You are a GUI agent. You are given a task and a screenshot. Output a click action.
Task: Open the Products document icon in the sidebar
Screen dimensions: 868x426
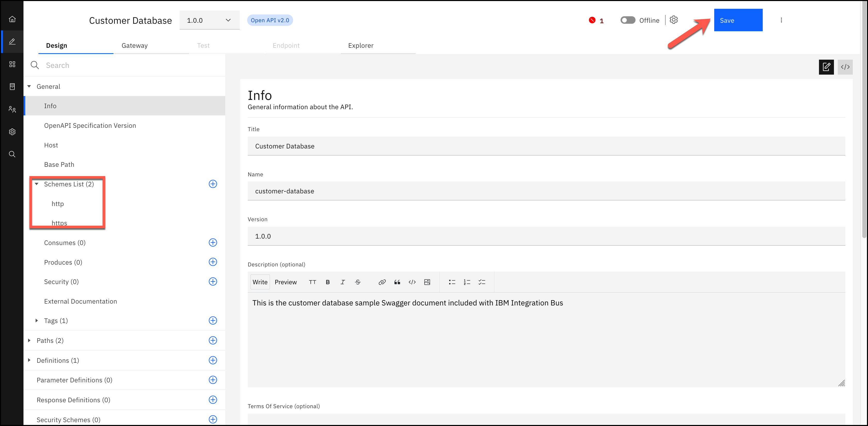[x=12, y=87]
